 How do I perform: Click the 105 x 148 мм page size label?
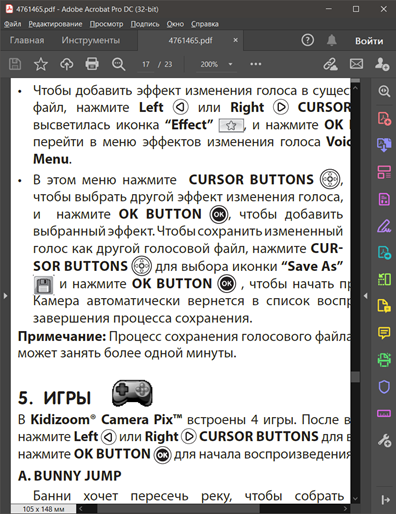(x=43, y=509)
